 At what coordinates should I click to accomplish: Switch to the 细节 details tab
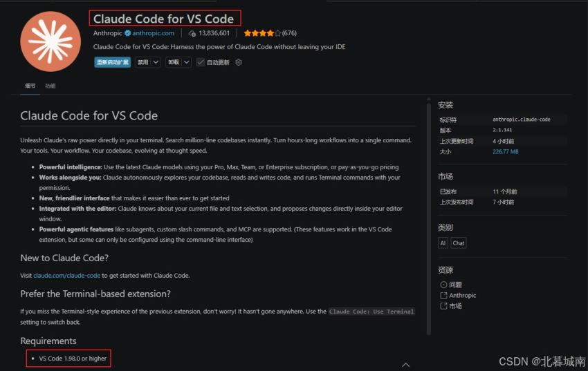tap(30, 86)
